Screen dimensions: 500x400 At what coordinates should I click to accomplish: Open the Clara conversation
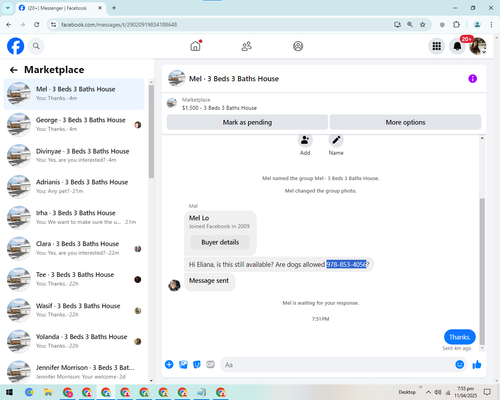pos(74,248)
